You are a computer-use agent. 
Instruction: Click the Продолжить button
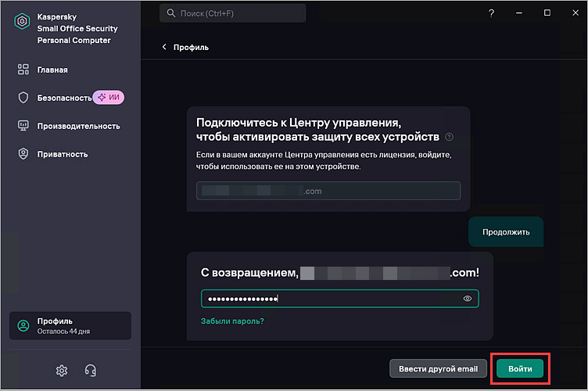(x=506, y=231)
